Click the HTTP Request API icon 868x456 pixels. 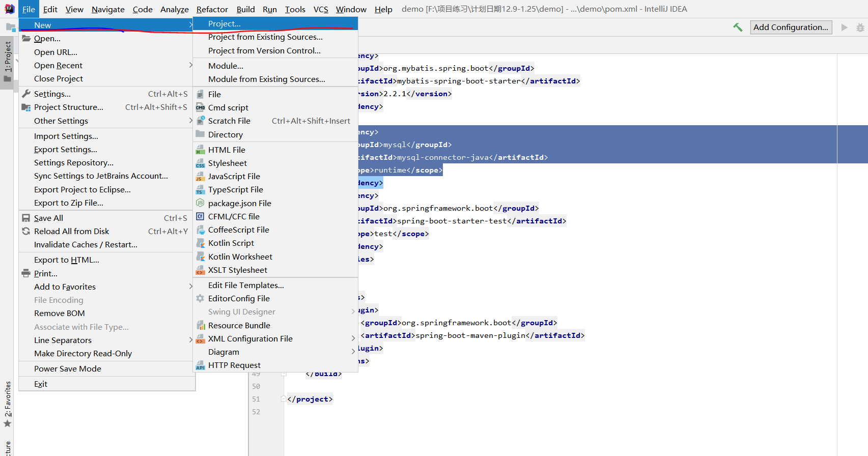[x=201, y=365]
